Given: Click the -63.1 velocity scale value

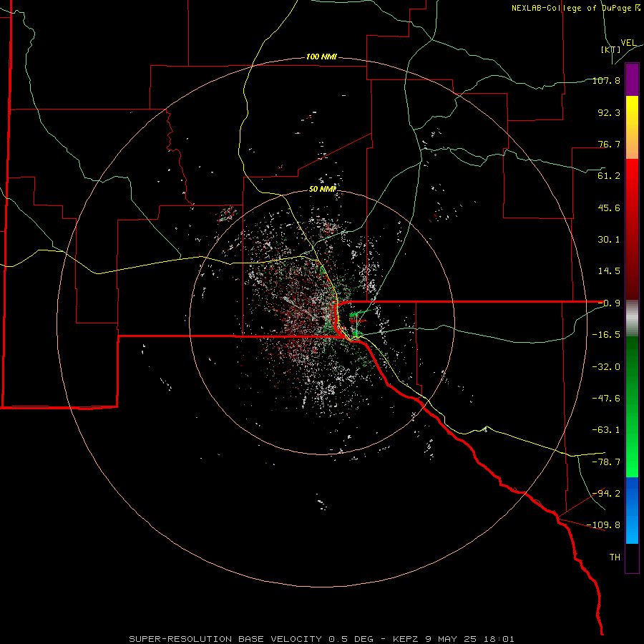Looking at the screenshot, I should (x=606, y=430).
